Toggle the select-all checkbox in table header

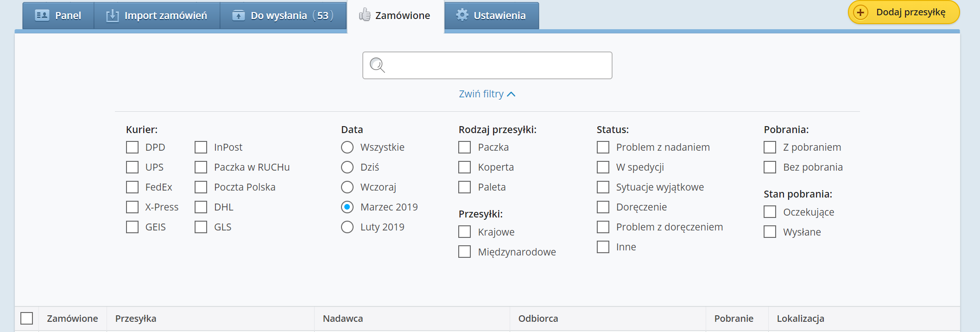click(x=27, y=319)
